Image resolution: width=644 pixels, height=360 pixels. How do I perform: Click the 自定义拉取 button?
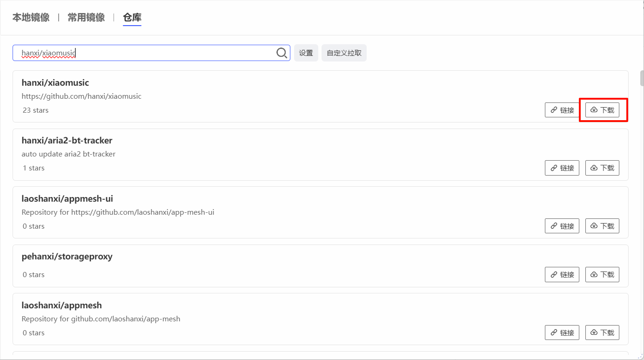click(344, 53)
